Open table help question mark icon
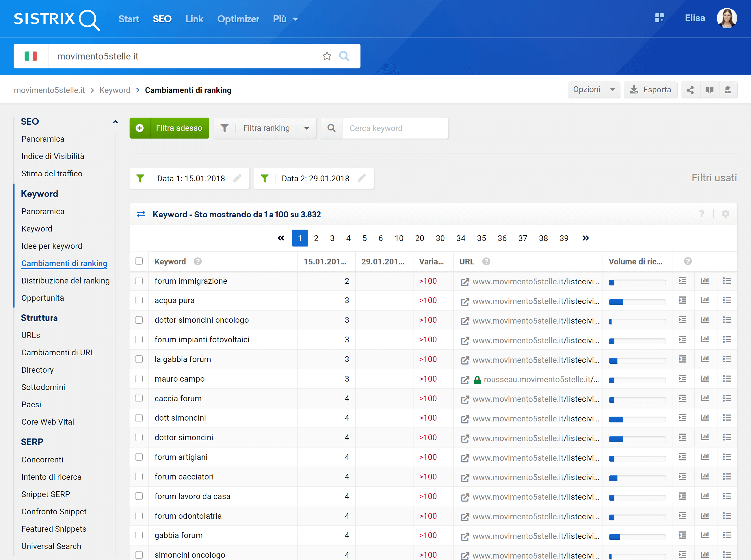The height and width of the screenshot is (560, 751). [x=702, y=214]
